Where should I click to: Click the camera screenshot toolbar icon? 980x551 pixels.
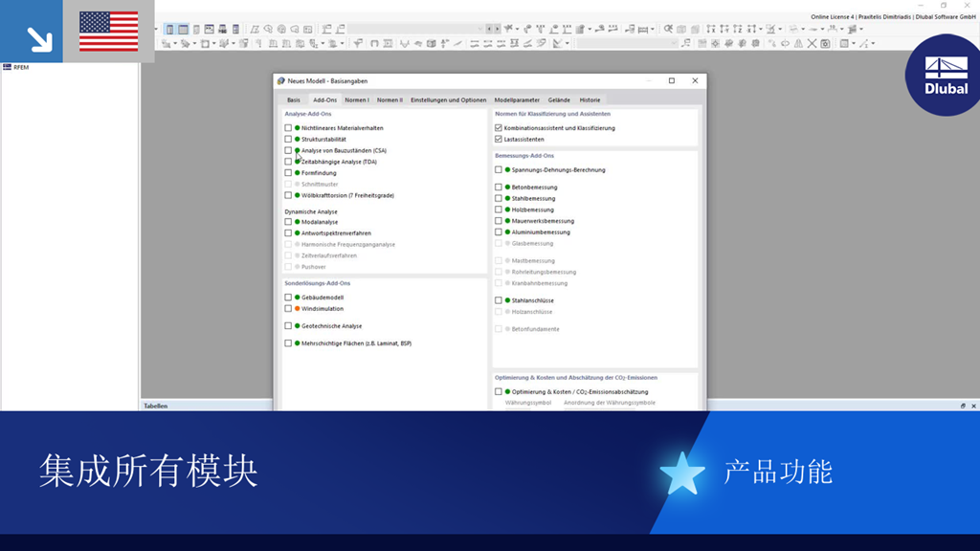(x=826, y=44)
